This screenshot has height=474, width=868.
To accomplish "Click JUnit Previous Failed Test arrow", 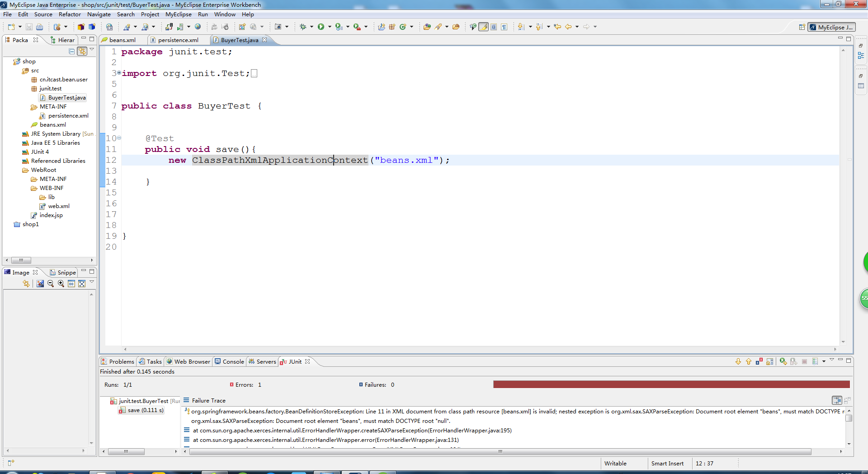I will tap(749, 361).
